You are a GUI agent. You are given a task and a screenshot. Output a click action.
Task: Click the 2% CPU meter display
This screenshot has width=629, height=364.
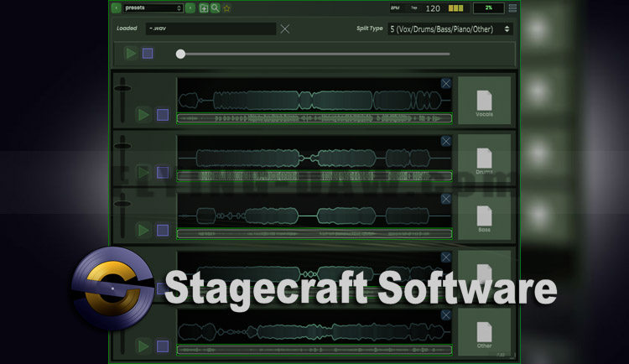[x=489, y=8]
